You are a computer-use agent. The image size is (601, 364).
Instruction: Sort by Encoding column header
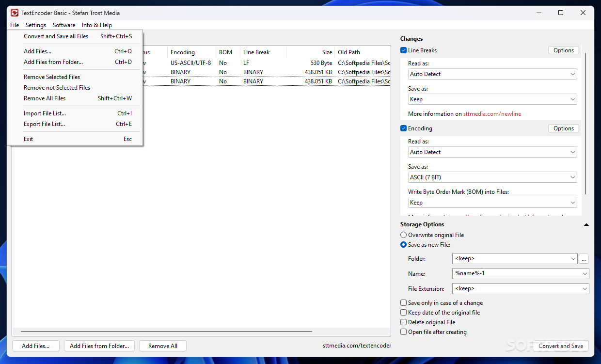(x=192, y=52)
